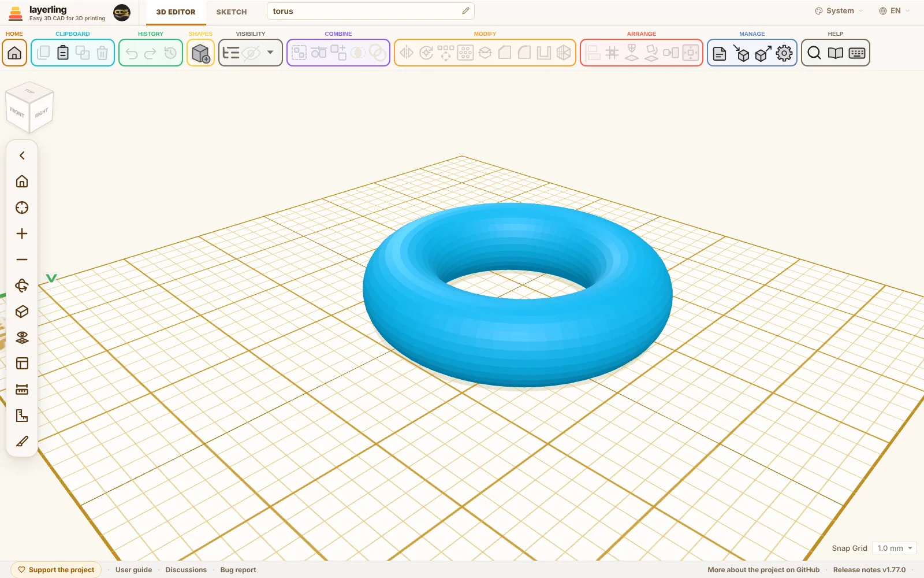Click the project name field 'torus'
This screenshot has height=578, width=924.
370,11
